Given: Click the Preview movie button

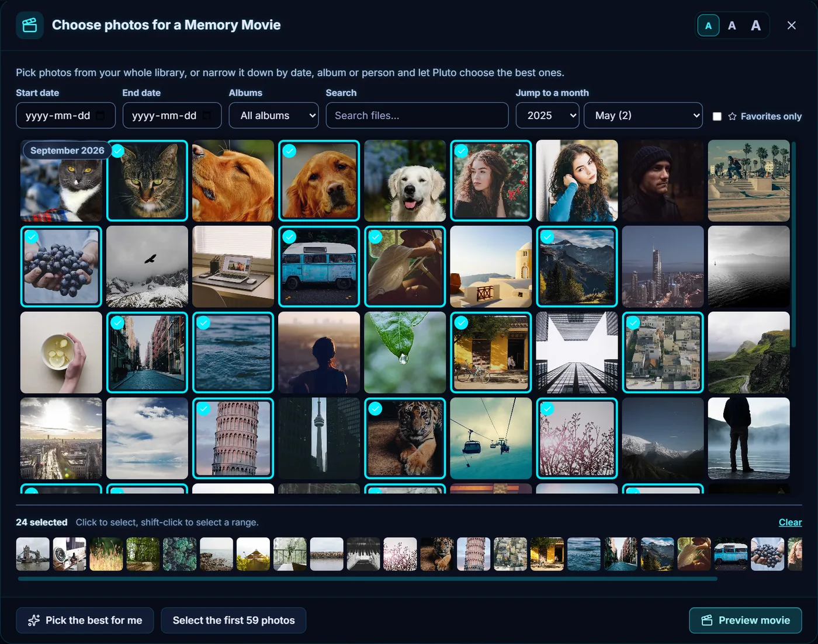Looking at the screenshot, I should tap(746, 620).
